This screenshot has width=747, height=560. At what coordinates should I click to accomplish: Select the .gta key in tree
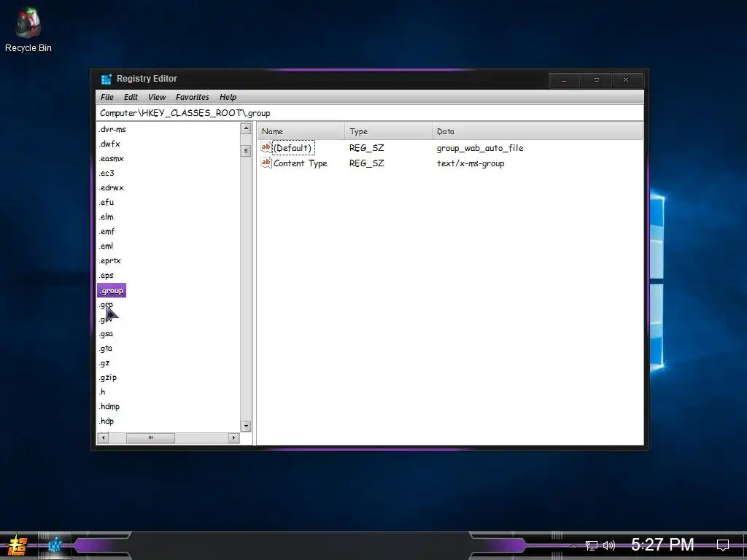[106, 349]
